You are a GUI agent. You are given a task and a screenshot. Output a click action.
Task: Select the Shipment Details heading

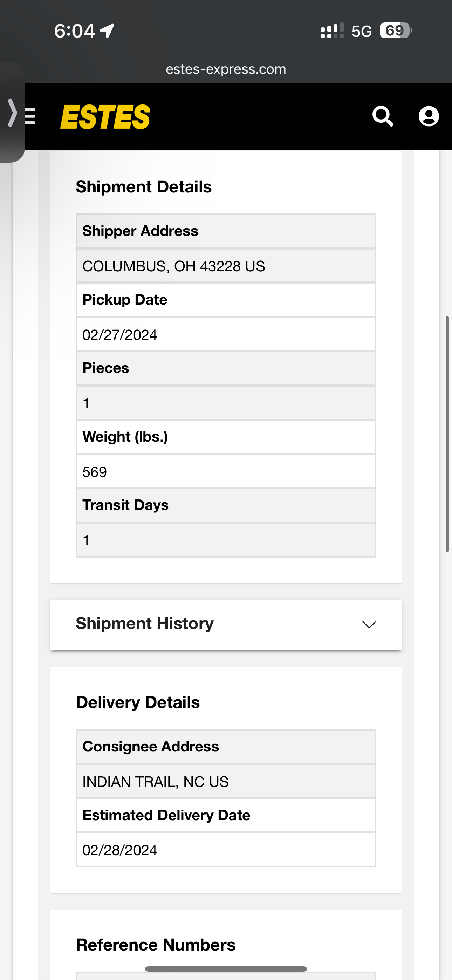point(144,187)
